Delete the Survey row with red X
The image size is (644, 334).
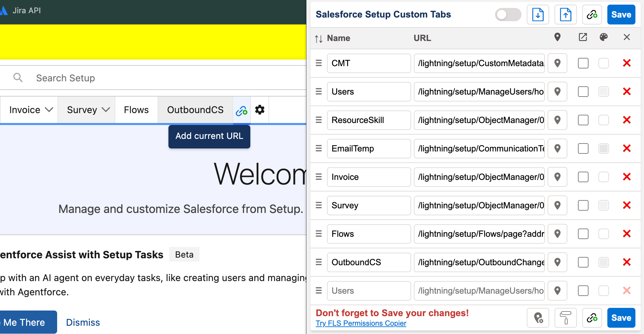pyautogui.click(x=627, y=205)
